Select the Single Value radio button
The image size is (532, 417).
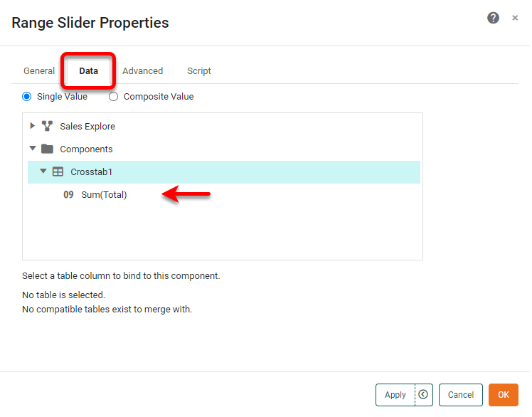27,96
